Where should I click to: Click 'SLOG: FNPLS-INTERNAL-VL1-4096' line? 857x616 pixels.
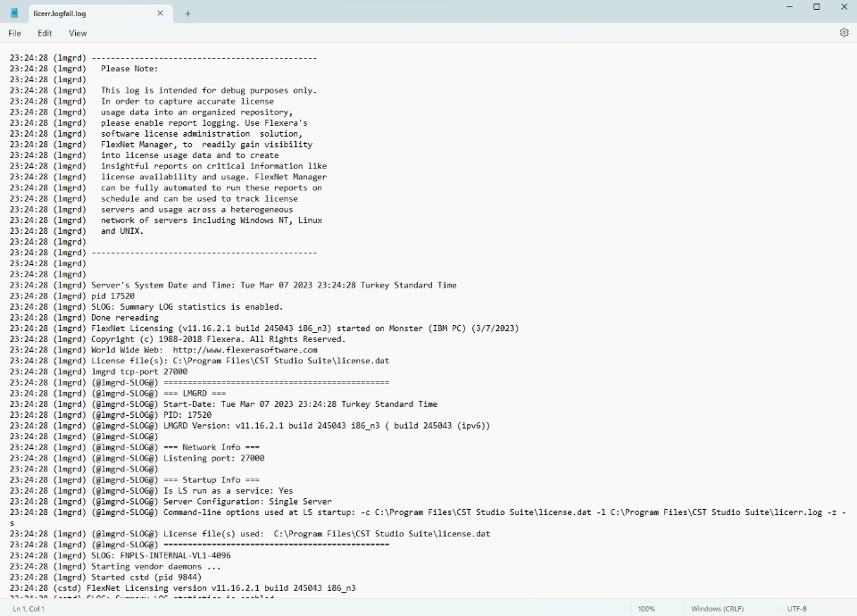(x=161, y=555)
